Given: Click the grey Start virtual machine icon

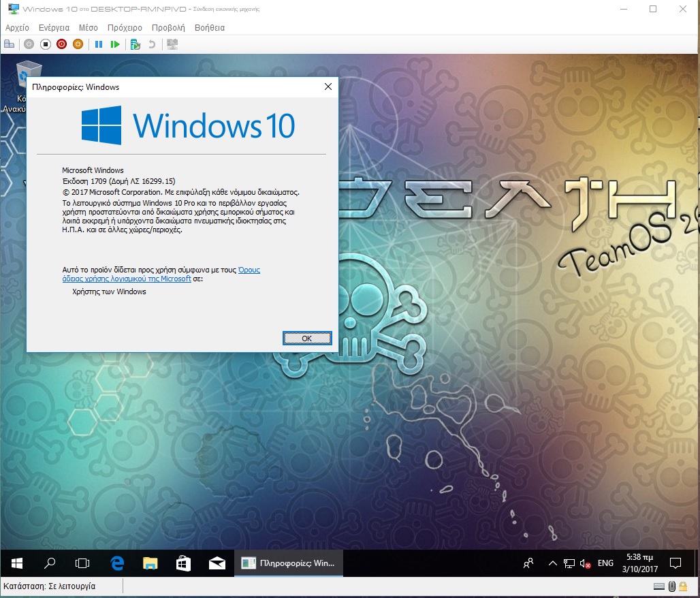Looking at the screenshot, I should tap(29, 44).
